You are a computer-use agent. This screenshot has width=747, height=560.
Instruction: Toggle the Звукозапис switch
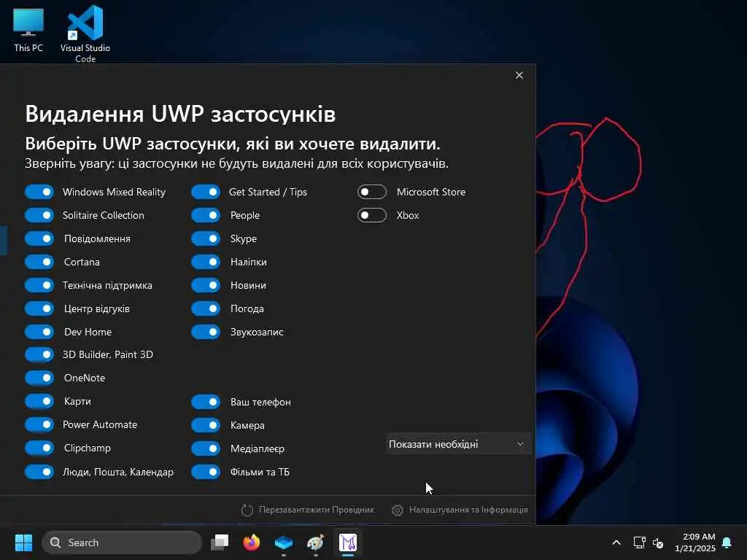click(206, 332)
